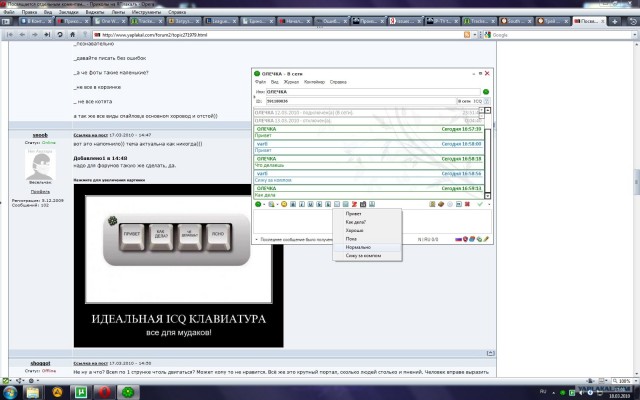Click the red Z icon in chat toolbar
This screenshot has width=640, height=400.
coord(354,204)
